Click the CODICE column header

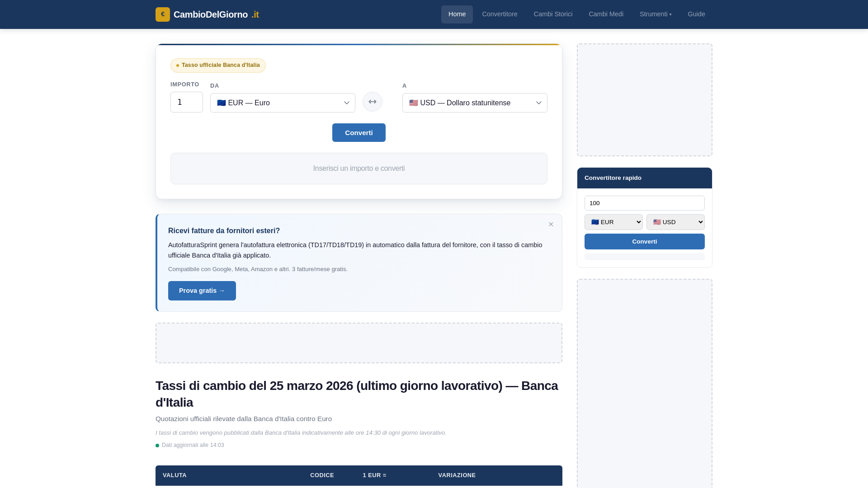click(322, 475)
